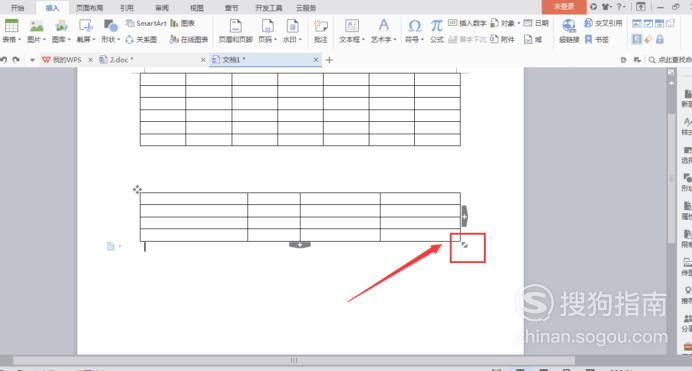The height and width of the screenshot is (371, 692).
Task: Open the 对象 object menu
Action: [x=505, y=23]
